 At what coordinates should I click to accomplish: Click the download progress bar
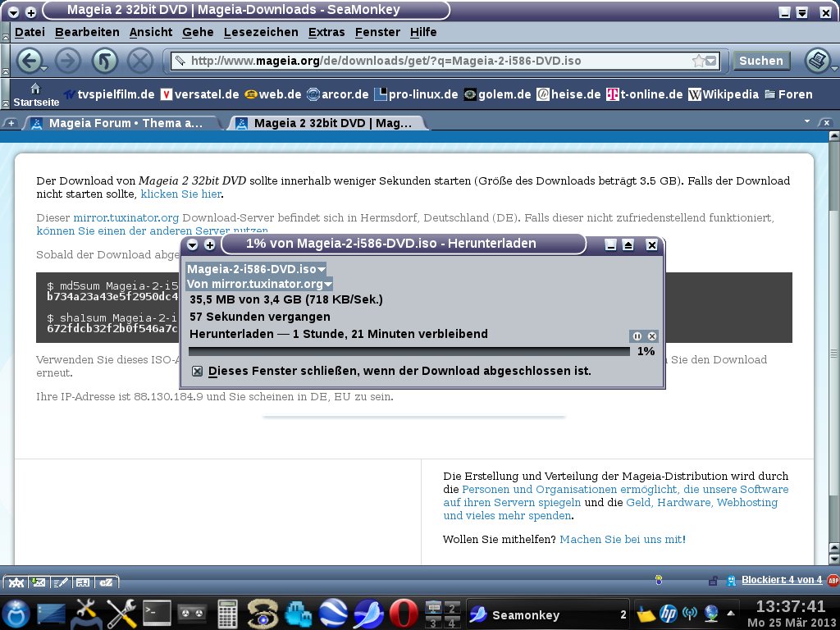409,351
